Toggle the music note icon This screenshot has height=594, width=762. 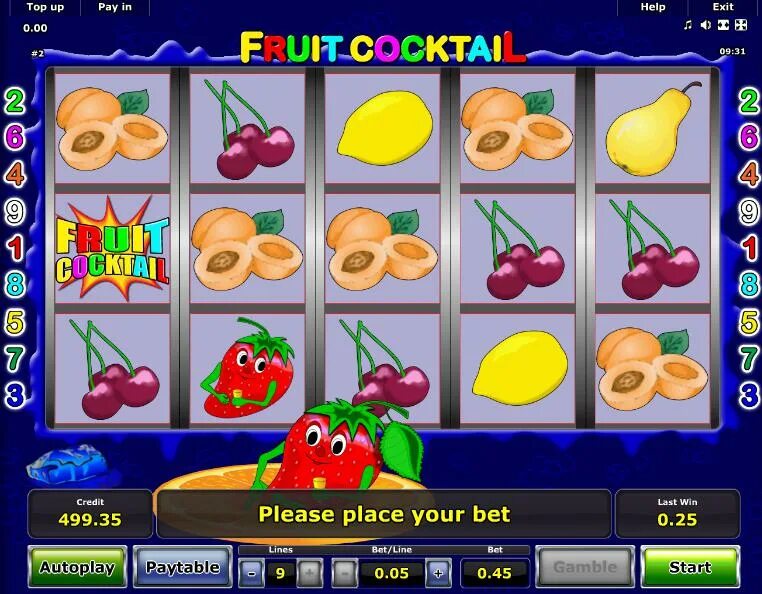point(688,25)
